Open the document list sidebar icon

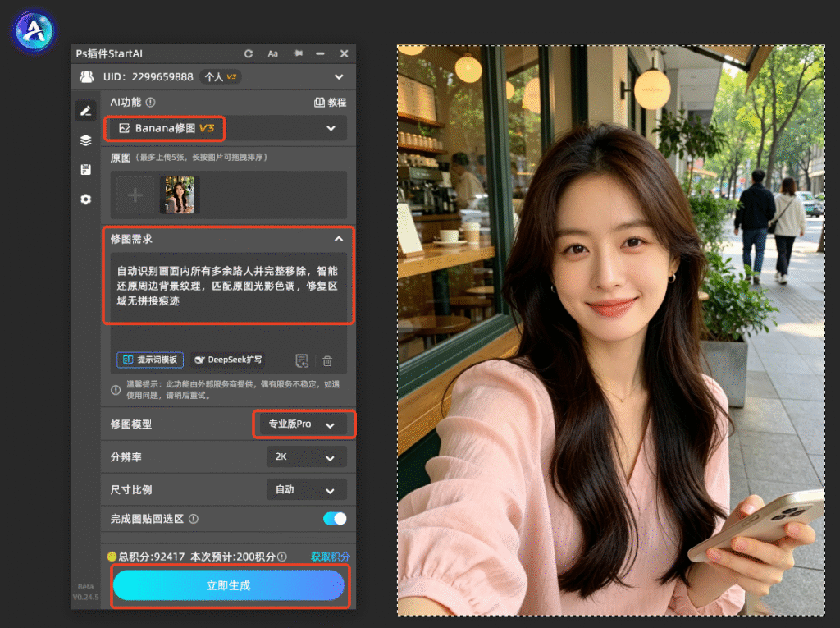(85, 170)
